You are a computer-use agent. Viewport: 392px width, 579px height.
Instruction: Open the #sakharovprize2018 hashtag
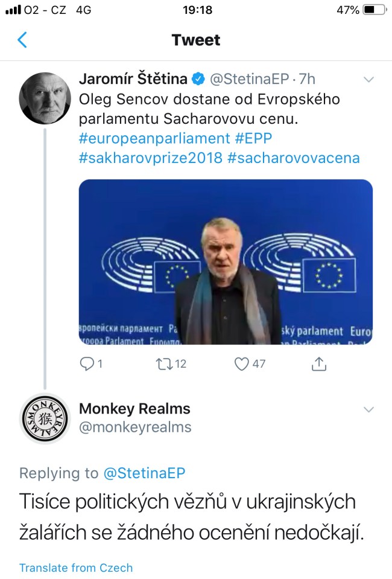150,158
